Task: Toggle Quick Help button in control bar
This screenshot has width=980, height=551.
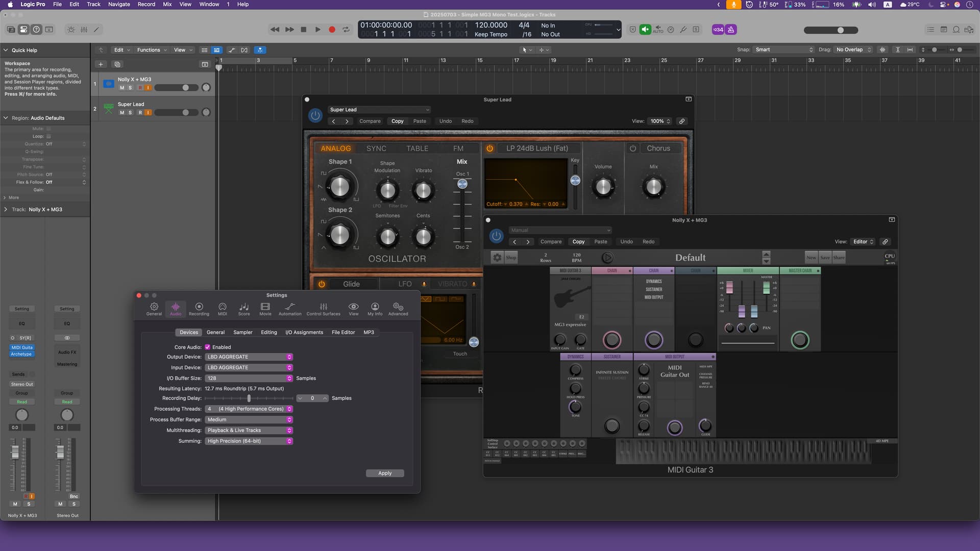Action: pos(36,30)
